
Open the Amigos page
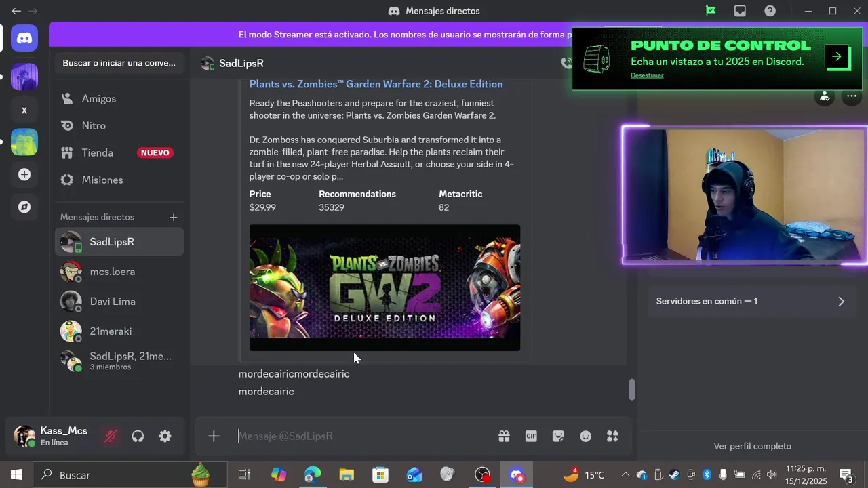(119, 98)
